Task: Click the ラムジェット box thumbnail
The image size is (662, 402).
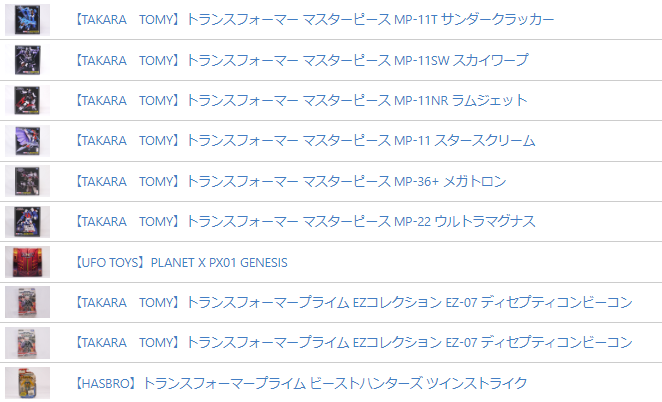Action: (x=27, y=100)
